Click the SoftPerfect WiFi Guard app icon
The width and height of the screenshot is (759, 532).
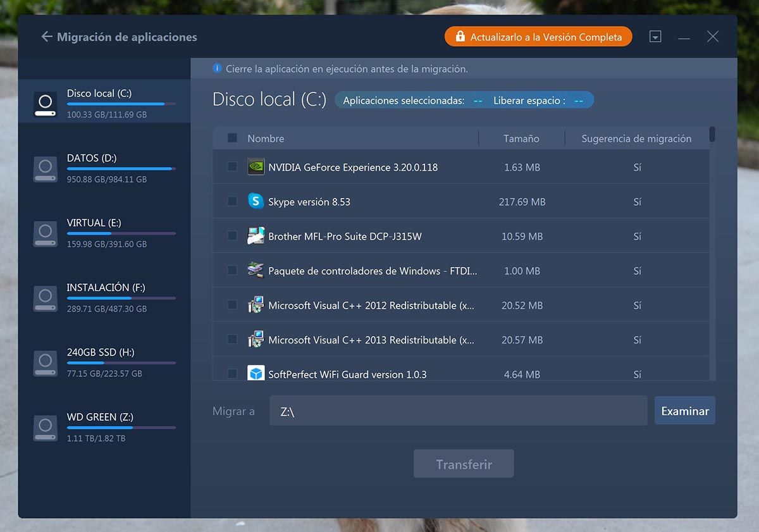(x=256, y=373)
